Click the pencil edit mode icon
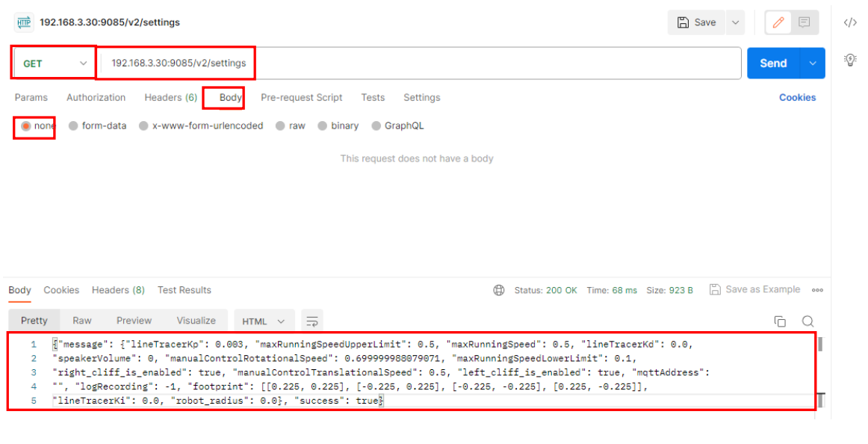 [778, 22]
